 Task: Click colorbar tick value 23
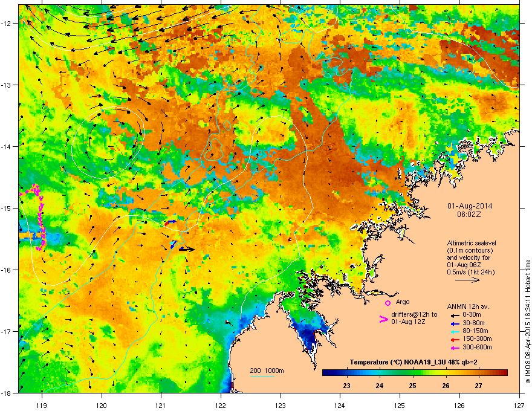(346, 386)
